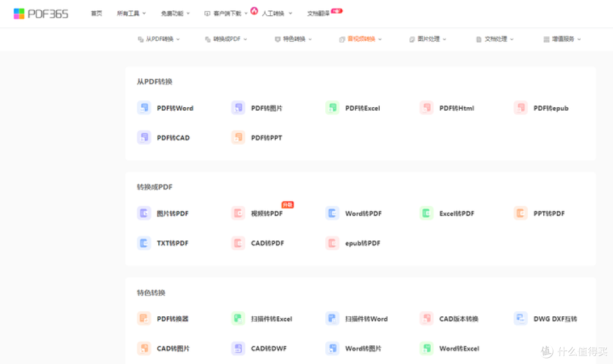Click the red-badged tool icon beside Word转PDF
The image size is (613, 364).
click(x=238, y=213)
